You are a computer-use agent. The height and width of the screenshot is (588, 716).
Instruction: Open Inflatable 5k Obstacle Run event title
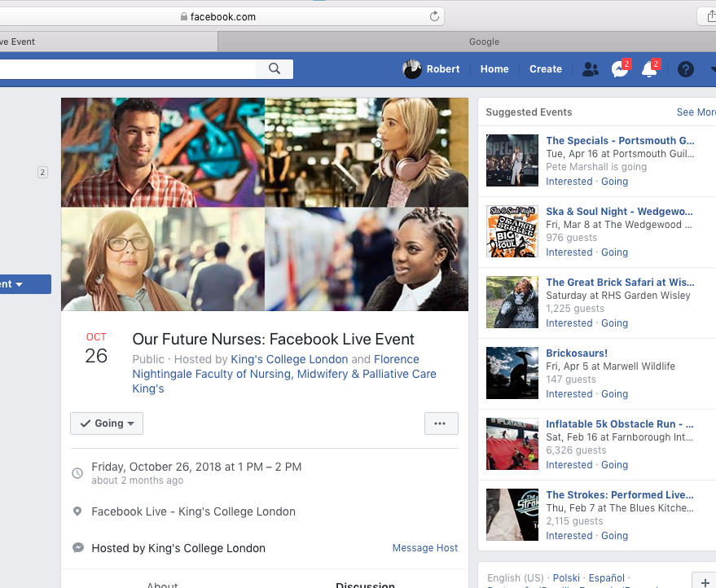click(620, 423)
